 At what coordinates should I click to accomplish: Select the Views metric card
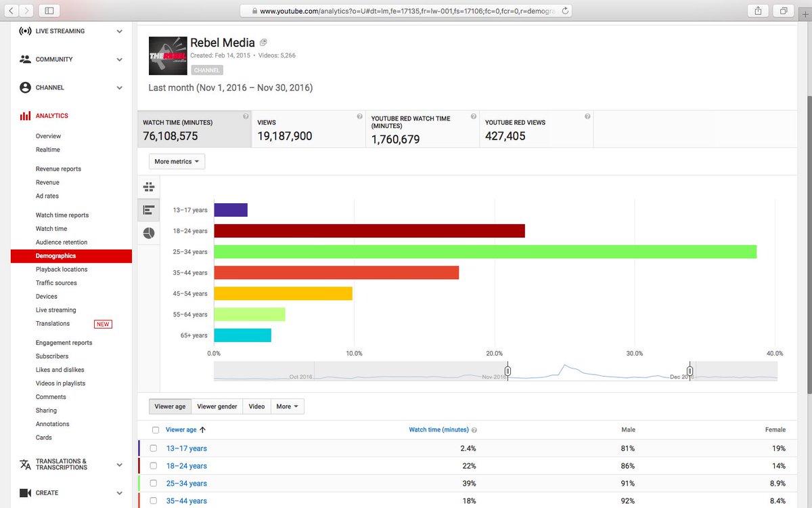(309, 129)
